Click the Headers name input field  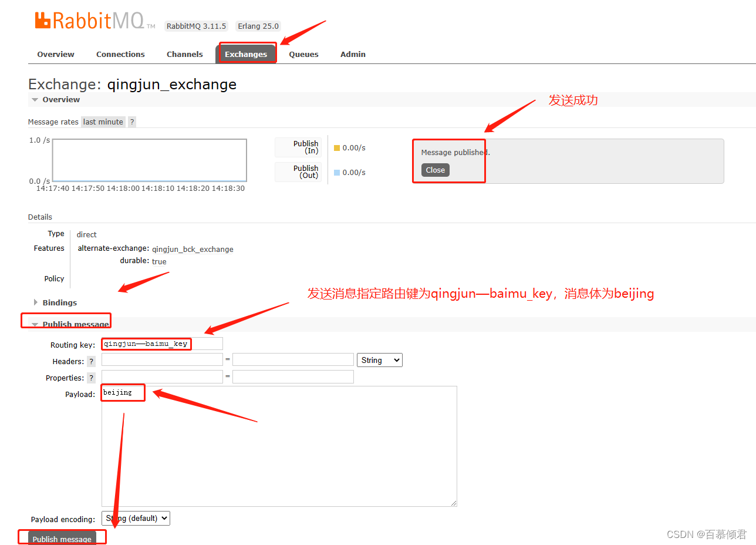[x=162, y=359]
